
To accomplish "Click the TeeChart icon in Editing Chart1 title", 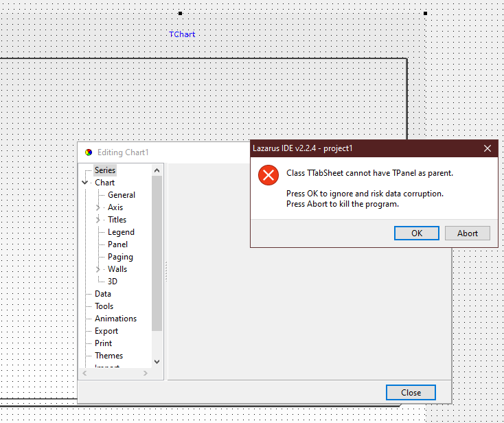I will 89,152.
